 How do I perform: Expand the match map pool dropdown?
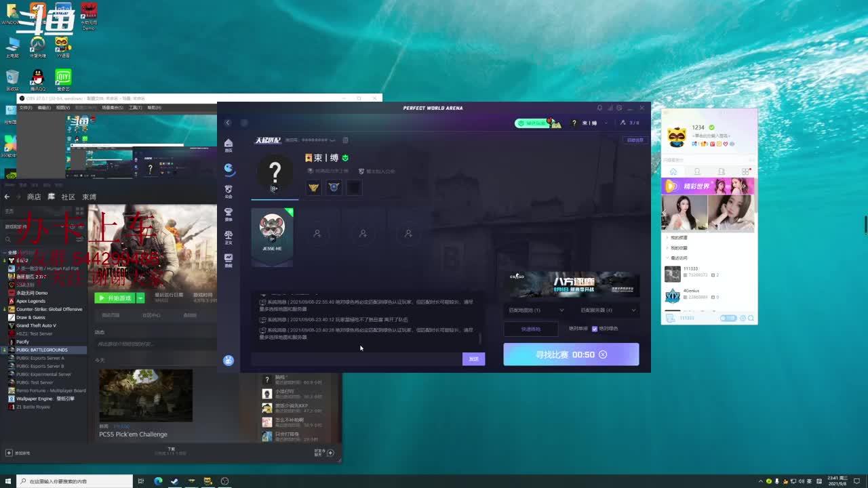[536, 310]
